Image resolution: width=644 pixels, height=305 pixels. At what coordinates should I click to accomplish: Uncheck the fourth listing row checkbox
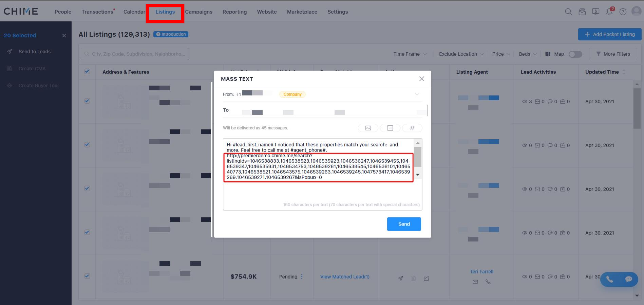pyautogui.click(x=87, y=232)
